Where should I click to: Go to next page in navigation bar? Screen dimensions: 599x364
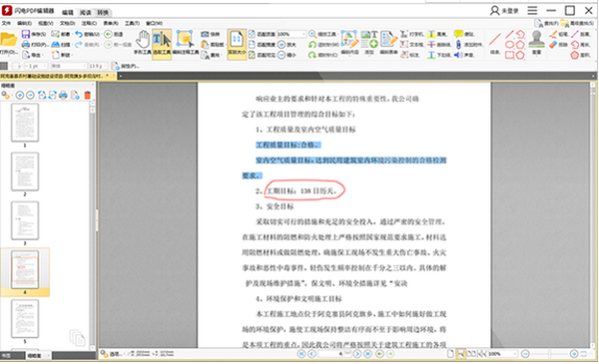click(357, 354)
